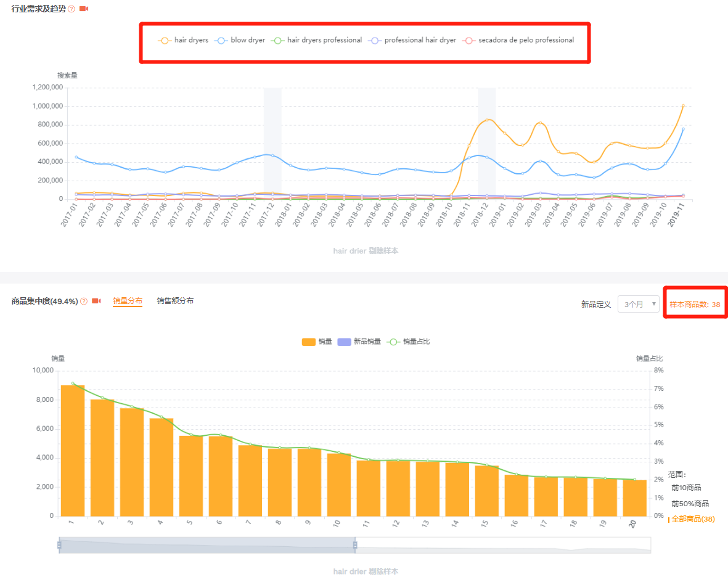The image size is (728, 582).
Task: Open video icon next to 商品集中度
Action: click(96, 301)
